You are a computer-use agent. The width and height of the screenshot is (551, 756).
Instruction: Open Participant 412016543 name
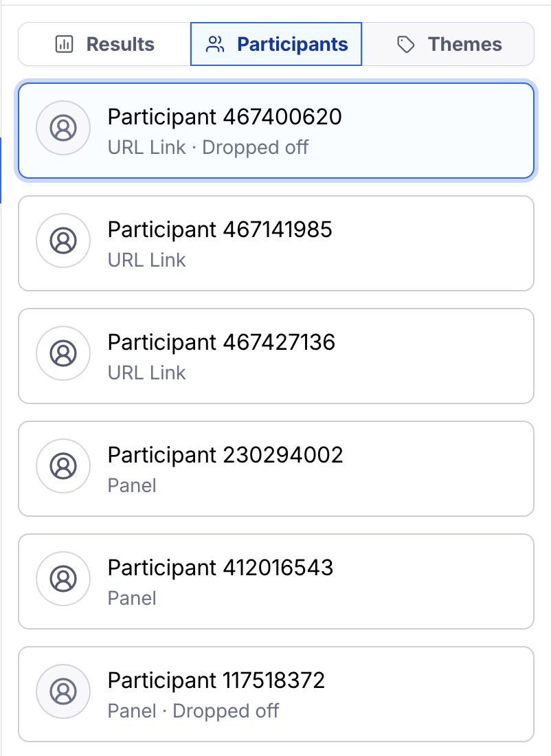[221, 568]
